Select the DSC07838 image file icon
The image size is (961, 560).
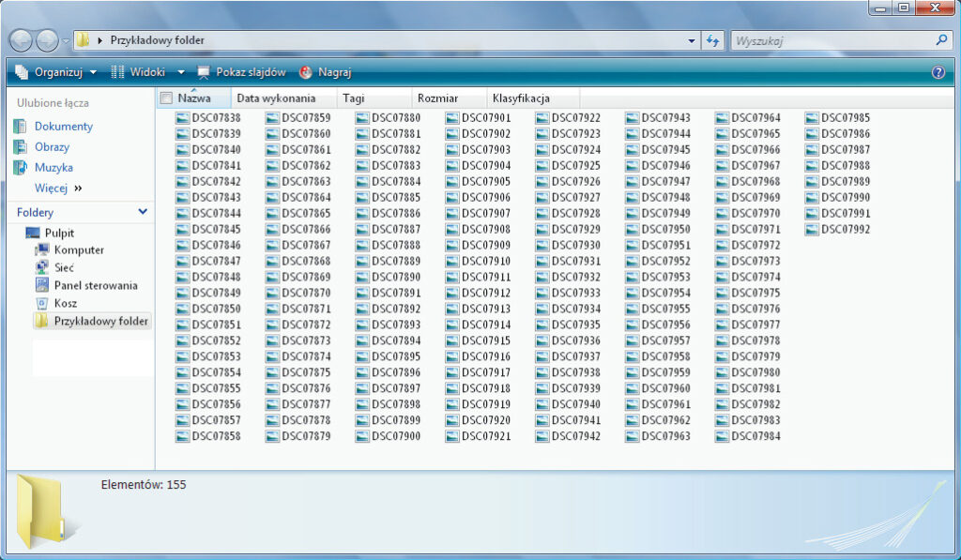click(183, 118)
